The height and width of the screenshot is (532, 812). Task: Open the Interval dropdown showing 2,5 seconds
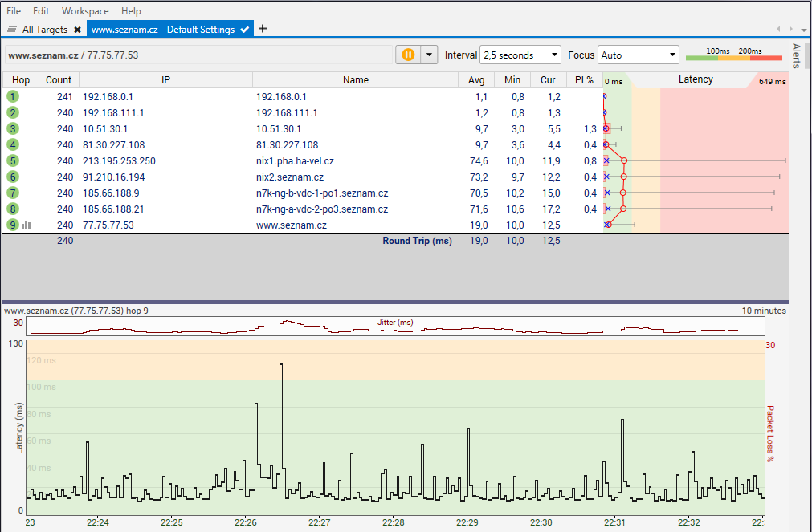(520, 55)
